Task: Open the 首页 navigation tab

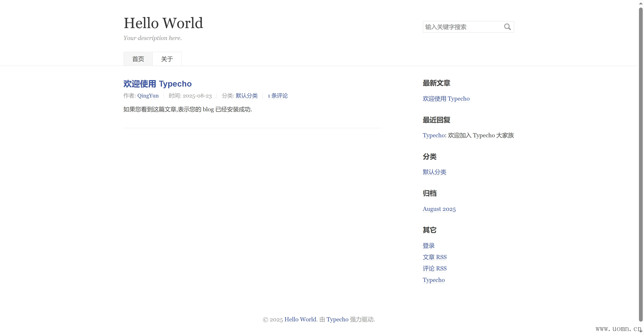Action: click(138, 59)
